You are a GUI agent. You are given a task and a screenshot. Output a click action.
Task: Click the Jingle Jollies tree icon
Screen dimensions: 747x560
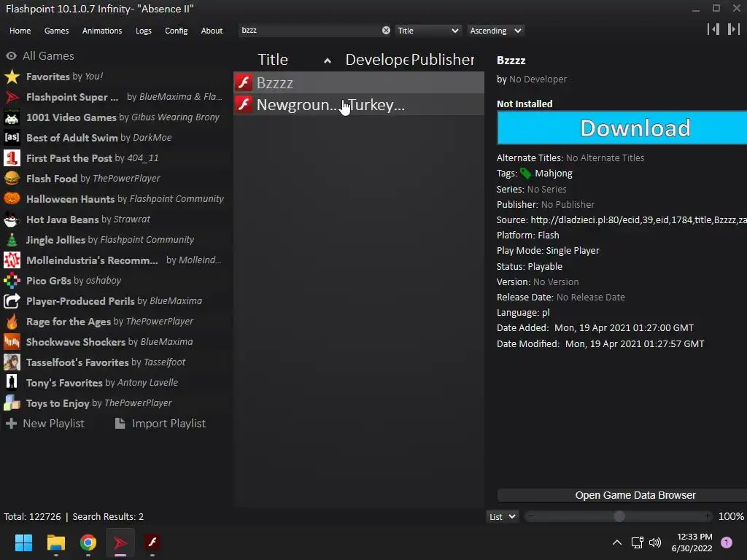[x=12, y=240]
